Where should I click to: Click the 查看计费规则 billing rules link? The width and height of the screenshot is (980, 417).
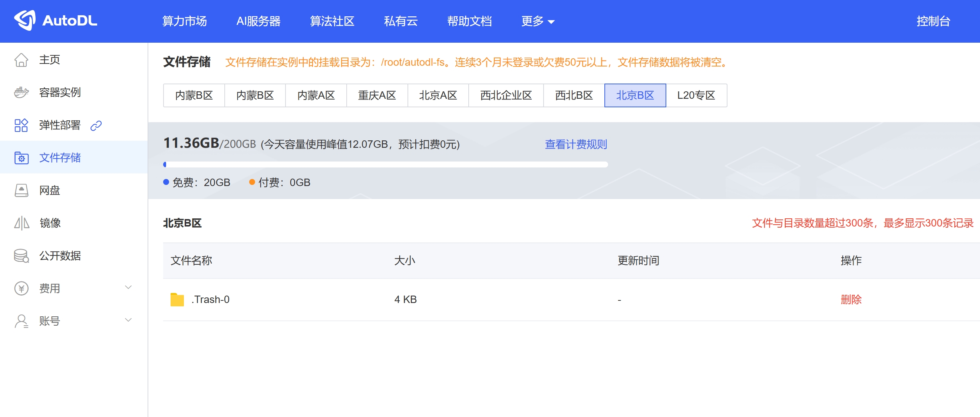(x=575, y=144)
